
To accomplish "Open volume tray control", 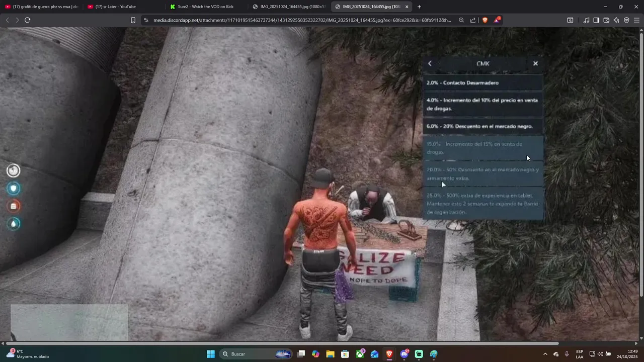I will [x=600, y=354].
